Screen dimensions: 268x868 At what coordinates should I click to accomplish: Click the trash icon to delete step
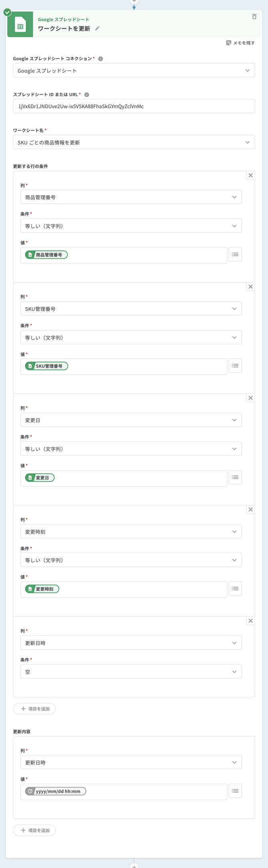254,17
